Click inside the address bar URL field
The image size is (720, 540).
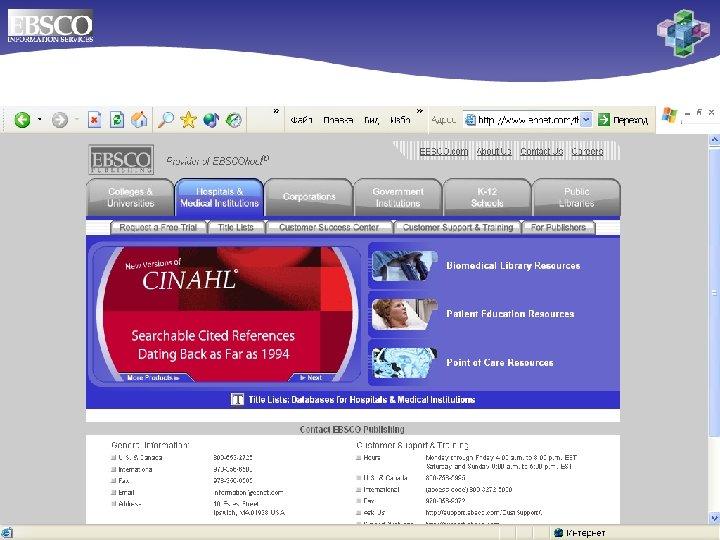pos(527,120)
